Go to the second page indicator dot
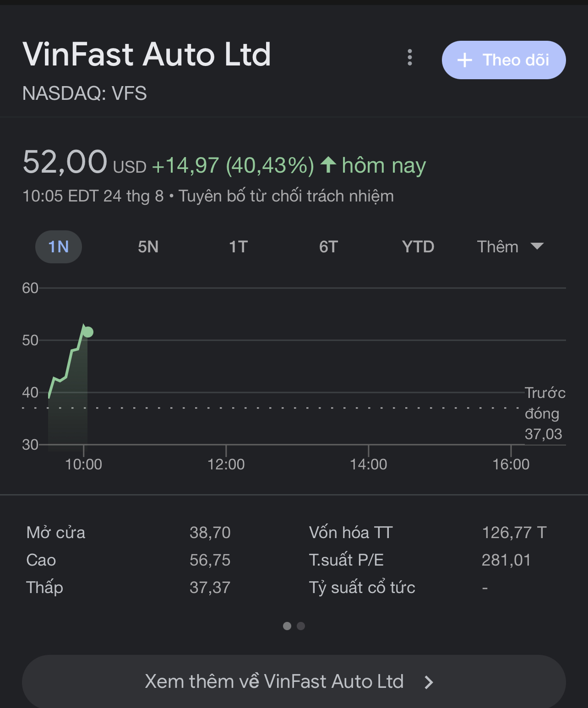Screen dimensions: 588x708 301,626
